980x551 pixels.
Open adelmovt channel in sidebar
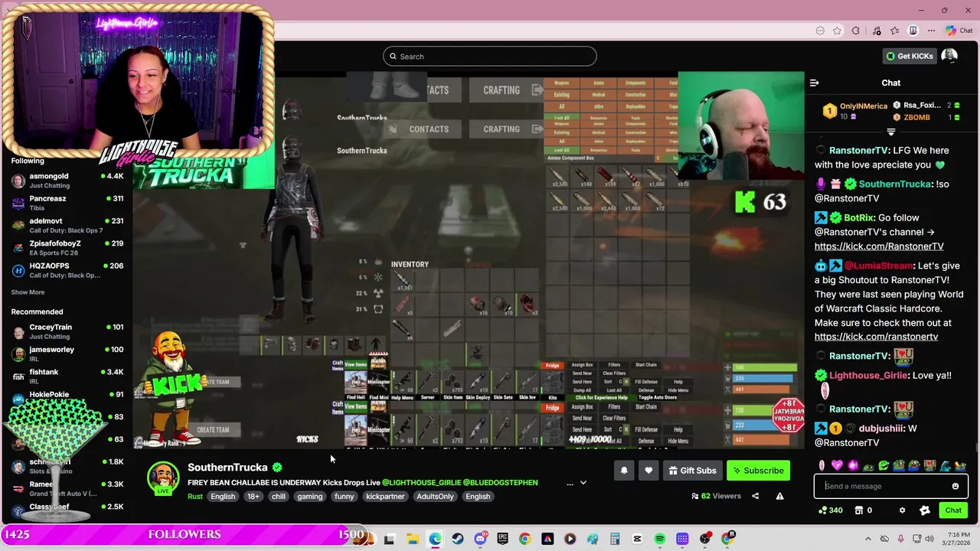point(67,225)
